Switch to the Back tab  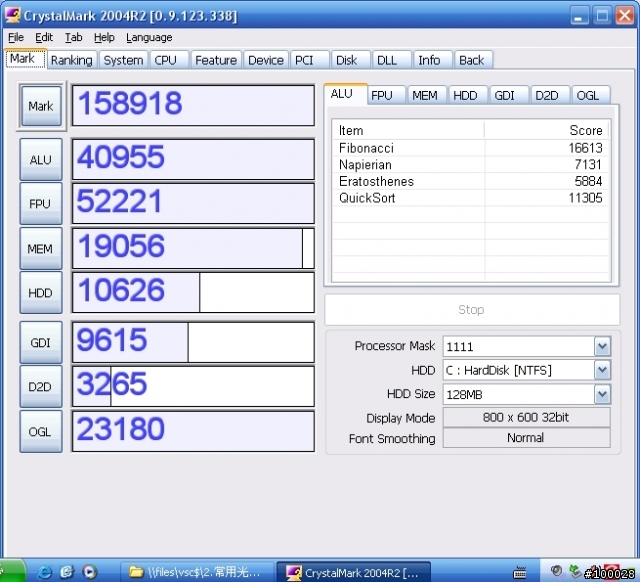pos(474,60)
